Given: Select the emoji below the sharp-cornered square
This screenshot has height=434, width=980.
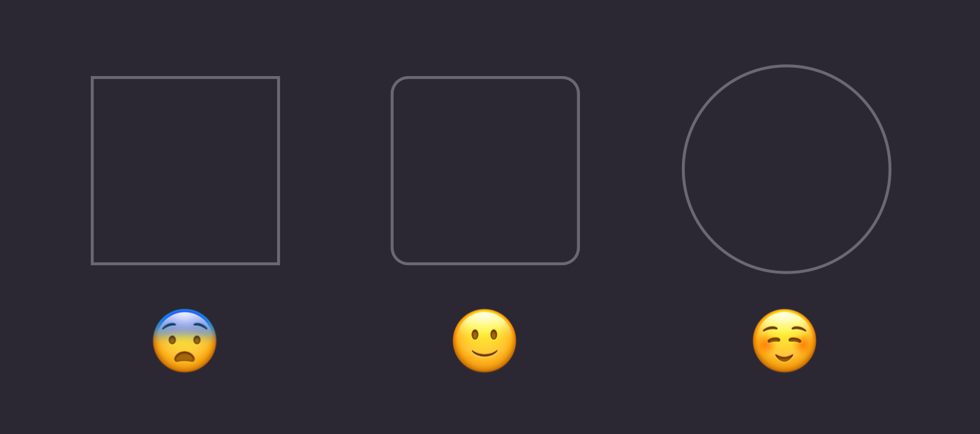Looking at the screenshot, I should click(185, 341).
